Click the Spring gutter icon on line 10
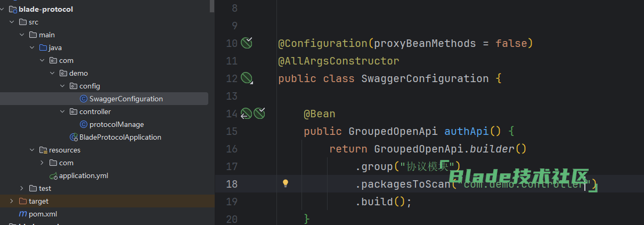The width and height of the screenshot is (644, 225). pyautogui.click(x=246, y=43)
